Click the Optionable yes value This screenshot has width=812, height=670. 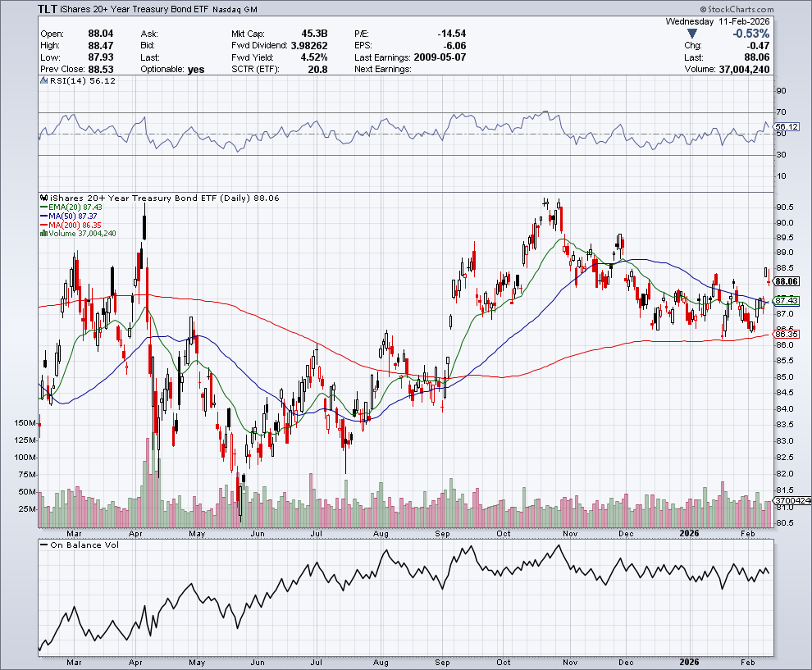(195, 70)
